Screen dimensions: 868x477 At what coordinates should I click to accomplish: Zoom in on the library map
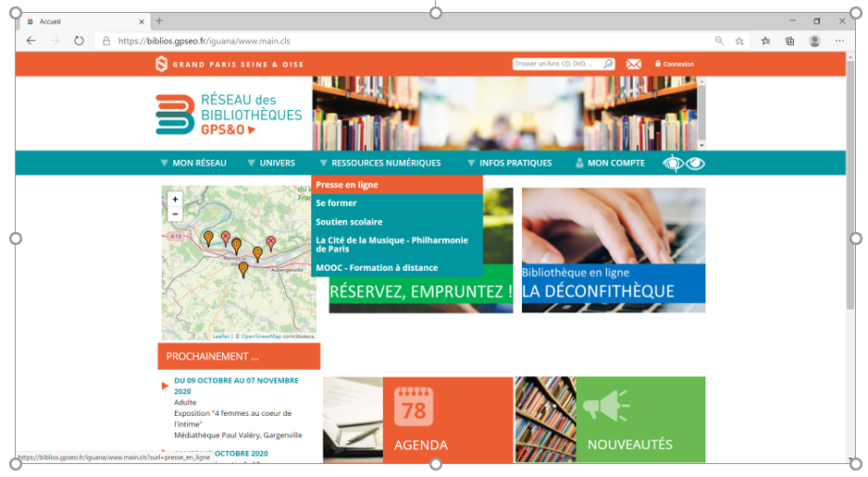pyautogui.click(x=175, y=199)
